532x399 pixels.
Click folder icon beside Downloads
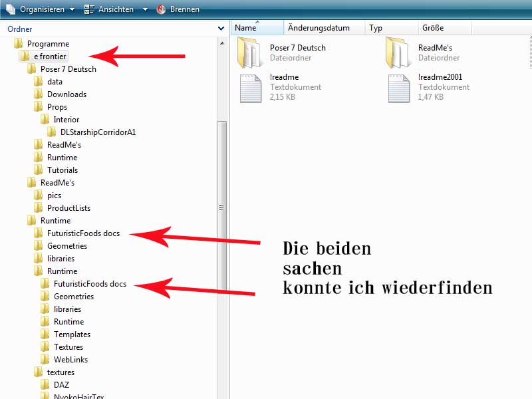[x=39, y=94]
